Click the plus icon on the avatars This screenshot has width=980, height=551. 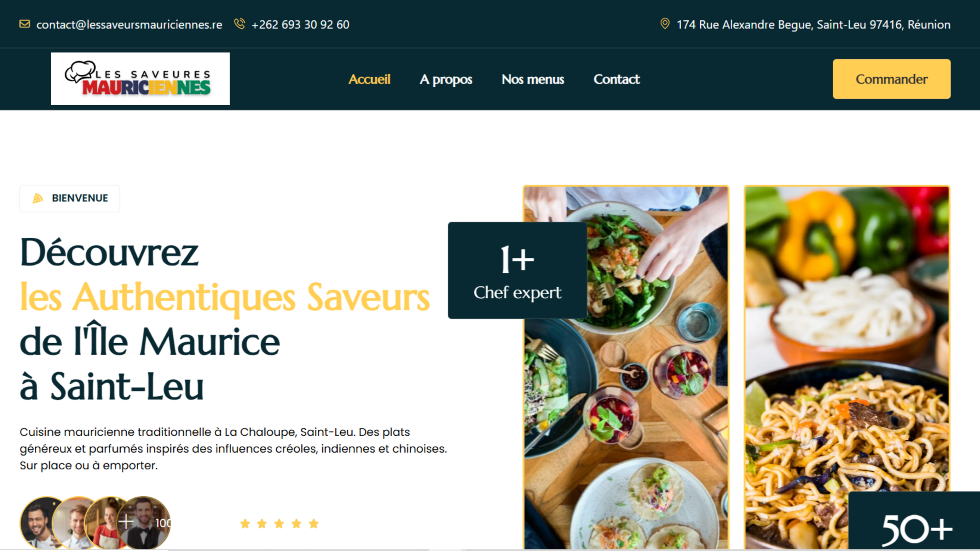pyautogui.click(x=126, y=522)
